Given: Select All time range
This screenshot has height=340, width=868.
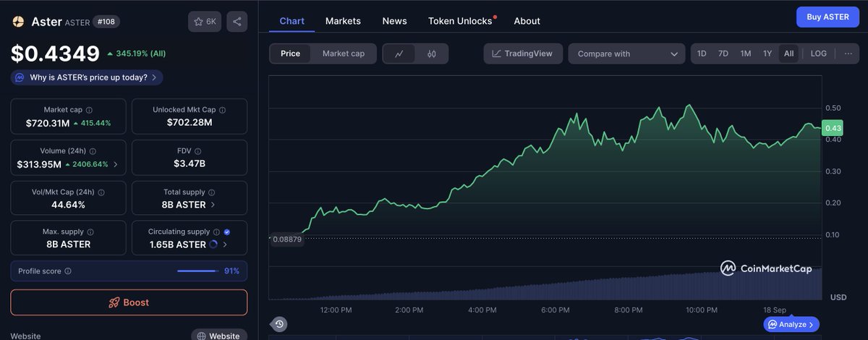Looking at the screenshot, I should pyautogui.click(x=788, y=54).
